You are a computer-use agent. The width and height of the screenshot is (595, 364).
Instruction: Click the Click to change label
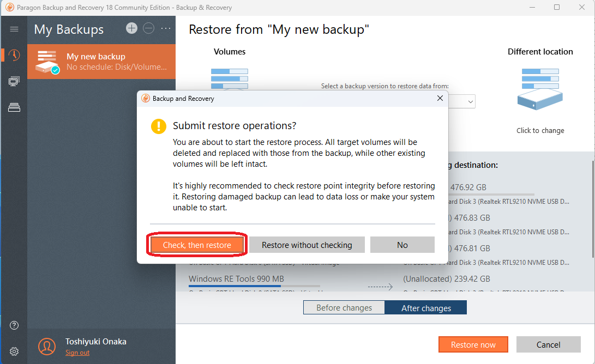click(x=540, y=130)
